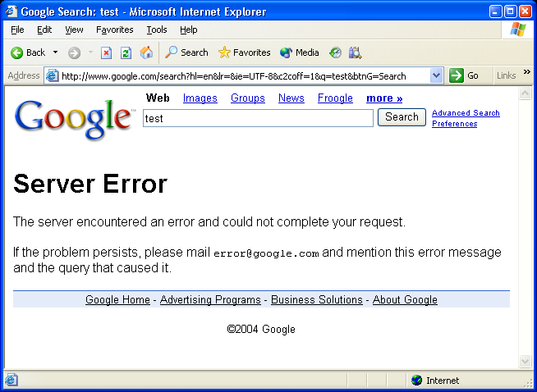Viewport: 537px width, 392px height.
Task: Click the Stop loading icon
Action: [x=106, y=52]
